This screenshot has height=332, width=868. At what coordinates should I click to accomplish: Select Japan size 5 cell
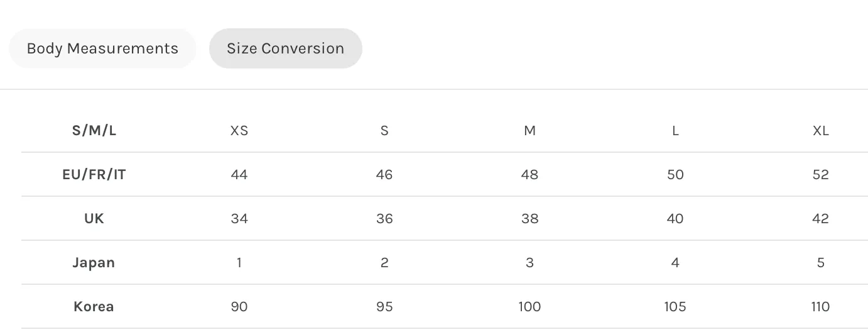coord(821,263)
